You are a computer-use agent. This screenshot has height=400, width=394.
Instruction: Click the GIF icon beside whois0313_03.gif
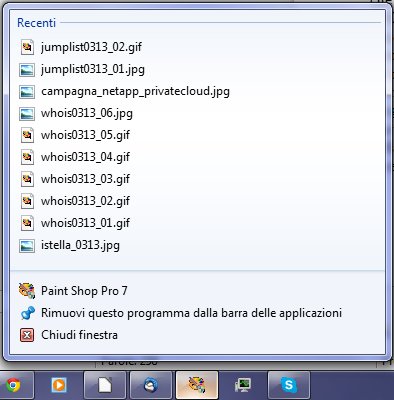(x=27, y=179)
